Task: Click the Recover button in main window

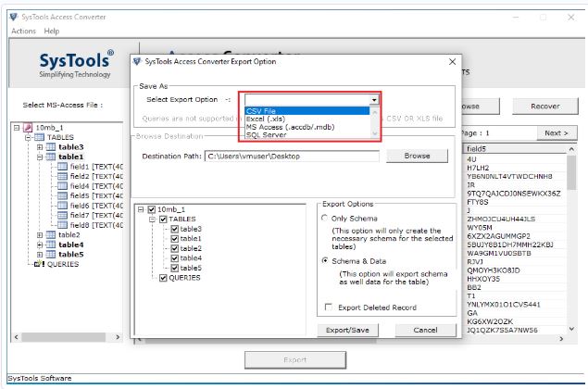Action: pos(544,107)
